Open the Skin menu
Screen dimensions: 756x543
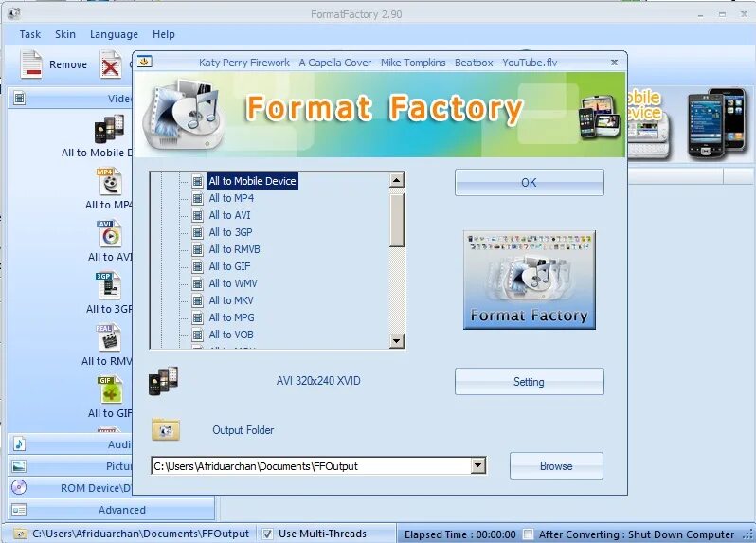(65, 34)
